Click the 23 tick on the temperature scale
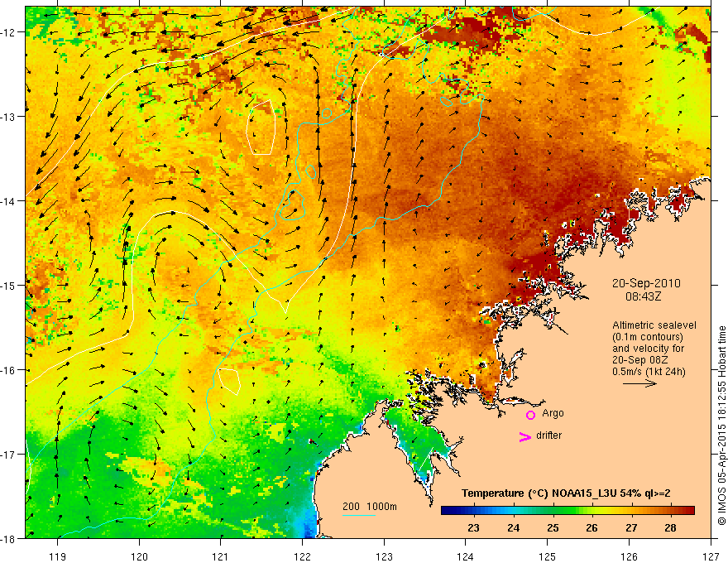The image size is (728, 563). point(473,528)
